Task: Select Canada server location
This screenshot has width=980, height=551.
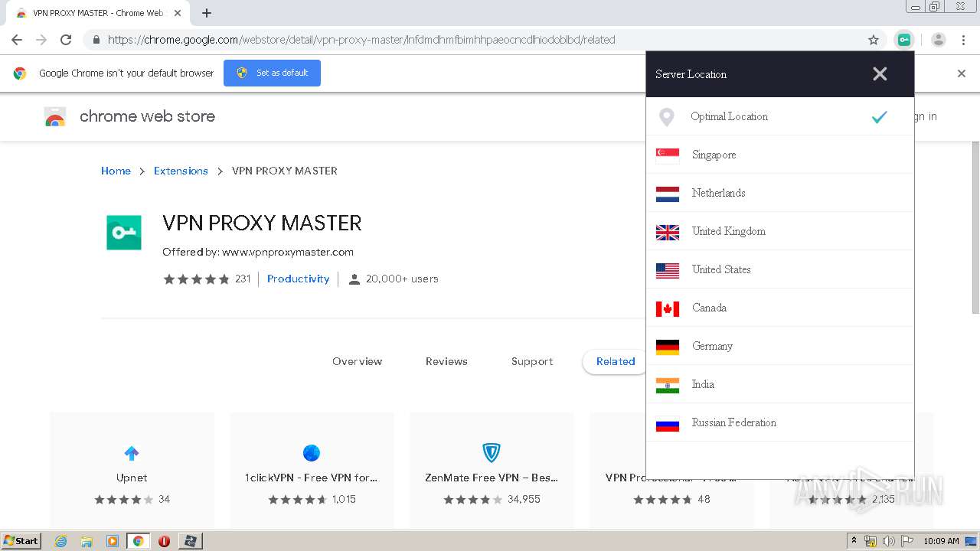Action: 780,308
